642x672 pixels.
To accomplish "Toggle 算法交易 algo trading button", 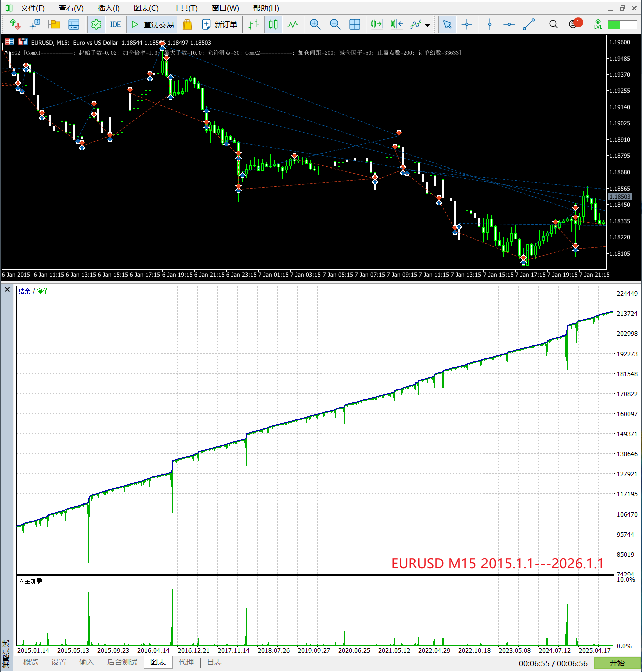I will [x=152, y=24].
